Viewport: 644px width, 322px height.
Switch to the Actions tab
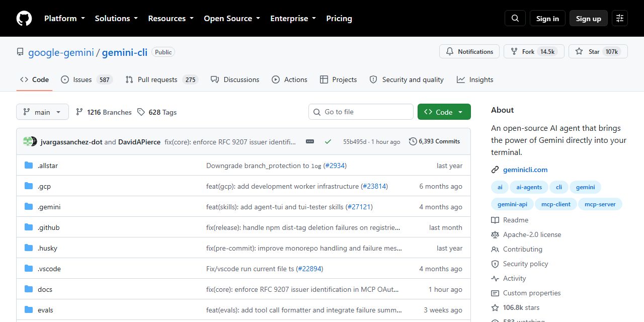point(289,79)
